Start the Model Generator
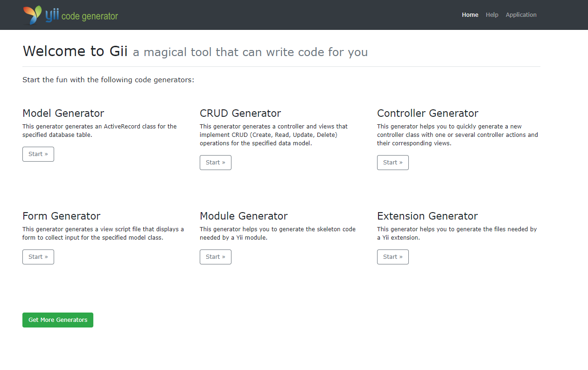This screenshot has height=370, width=588. 38,154
